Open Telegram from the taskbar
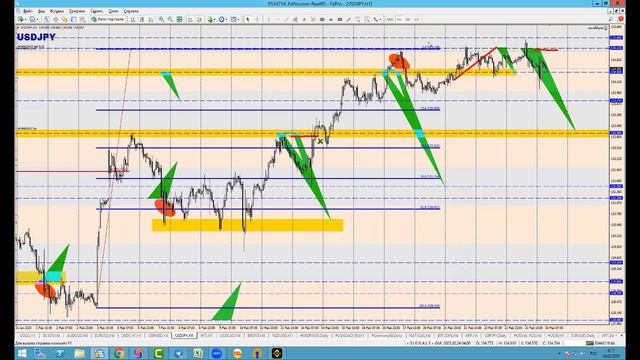 click(x=178, y=353)
